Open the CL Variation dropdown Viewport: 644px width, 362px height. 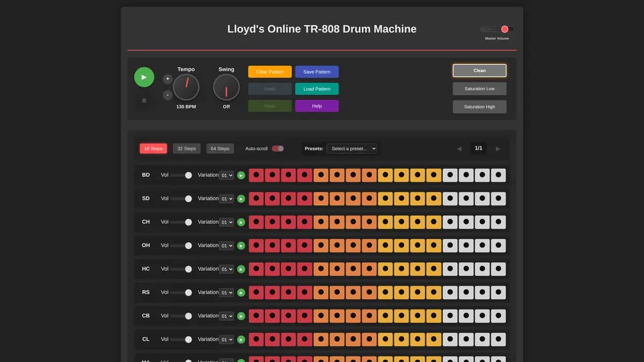click(226, 339)
